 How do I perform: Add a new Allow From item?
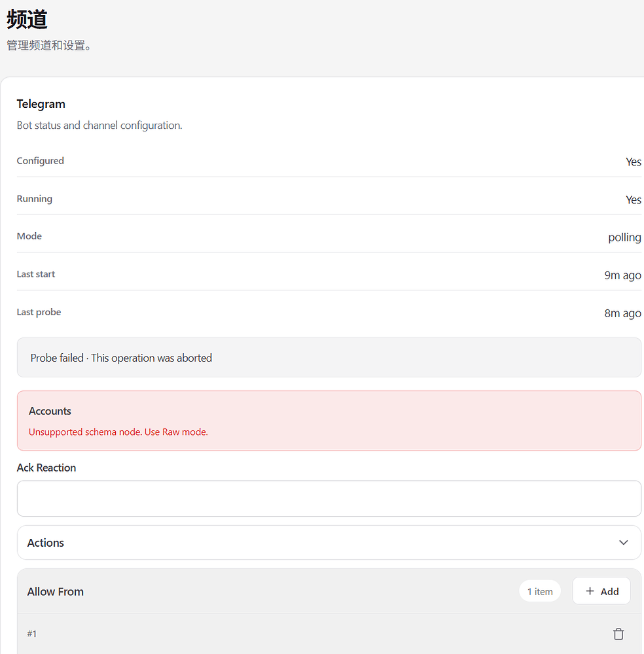601,591
